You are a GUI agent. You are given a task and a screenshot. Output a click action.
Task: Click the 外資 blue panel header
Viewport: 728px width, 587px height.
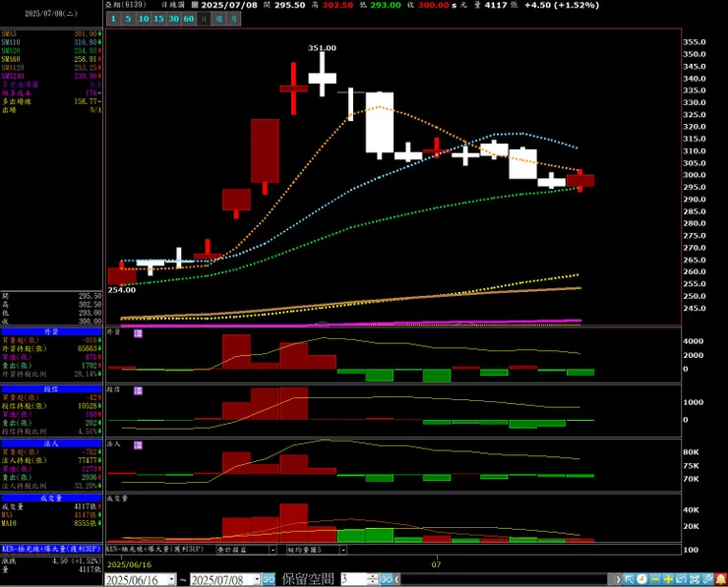51,331
